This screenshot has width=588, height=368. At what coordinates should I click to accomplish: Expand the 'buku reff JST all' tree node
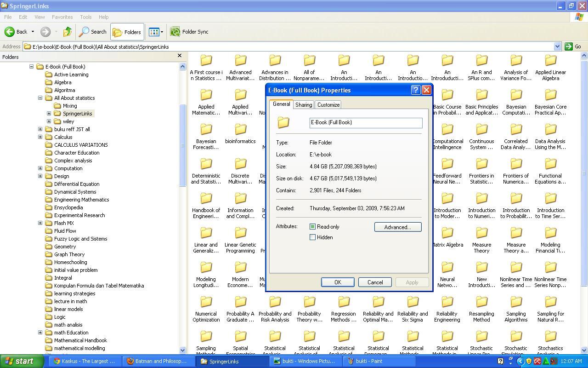pyautogui.click(x=40, y=129)
